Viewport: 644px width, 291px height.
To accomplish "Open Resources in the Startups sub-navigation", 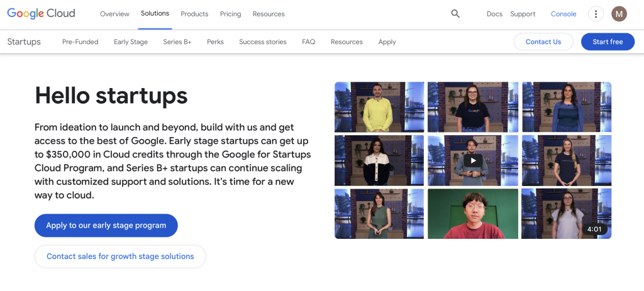I will coord(347,42).
